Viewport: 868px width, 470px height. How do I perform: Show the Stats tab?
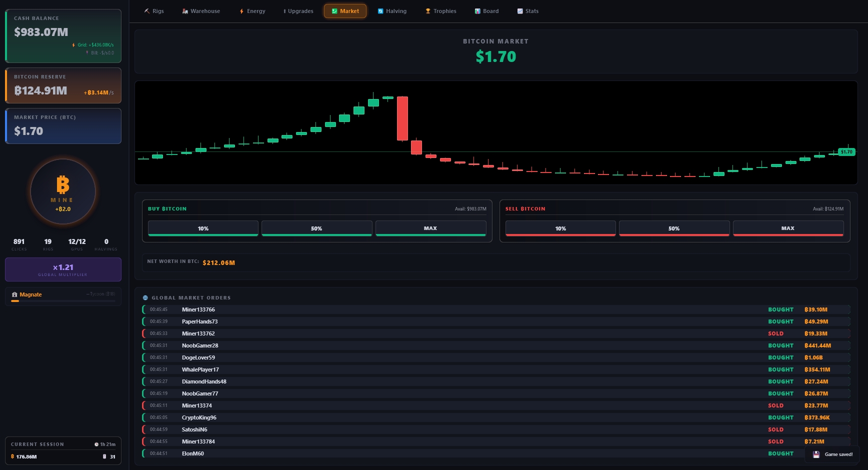(x=527, y=11)
